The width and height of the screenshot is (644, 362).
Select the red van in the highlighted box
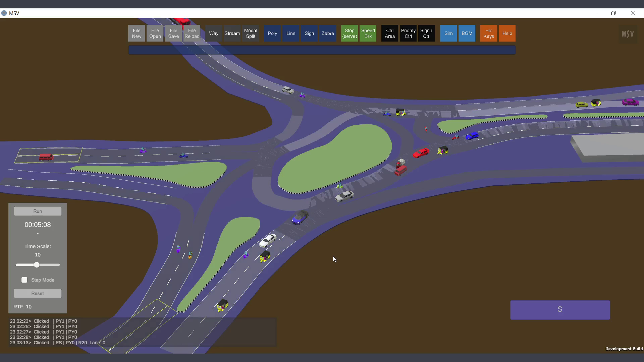pos(46,157)
